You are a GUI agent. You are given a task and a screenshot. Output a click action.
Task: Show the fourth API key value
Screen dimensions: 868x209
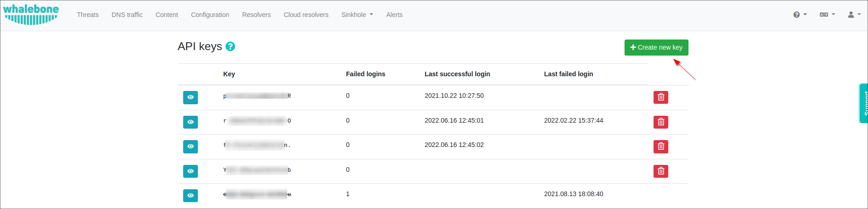[191, 171]
